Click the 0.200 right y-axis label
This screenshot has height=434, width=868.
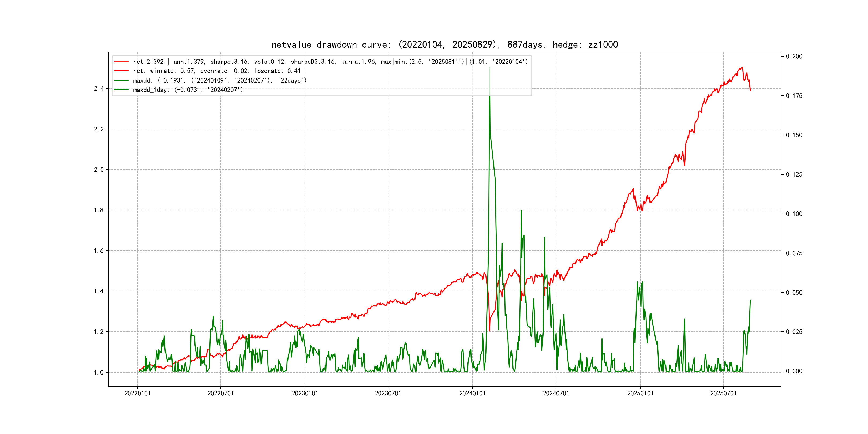click(x=794, y=56)
